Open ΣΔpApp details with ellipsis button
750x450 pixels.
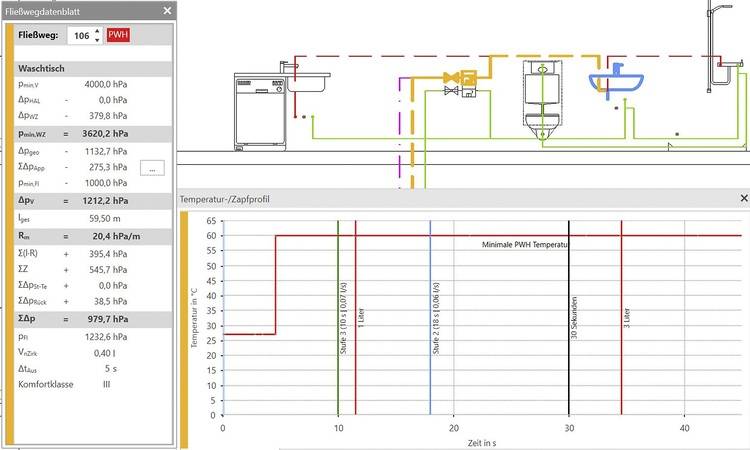pos(151,168)
